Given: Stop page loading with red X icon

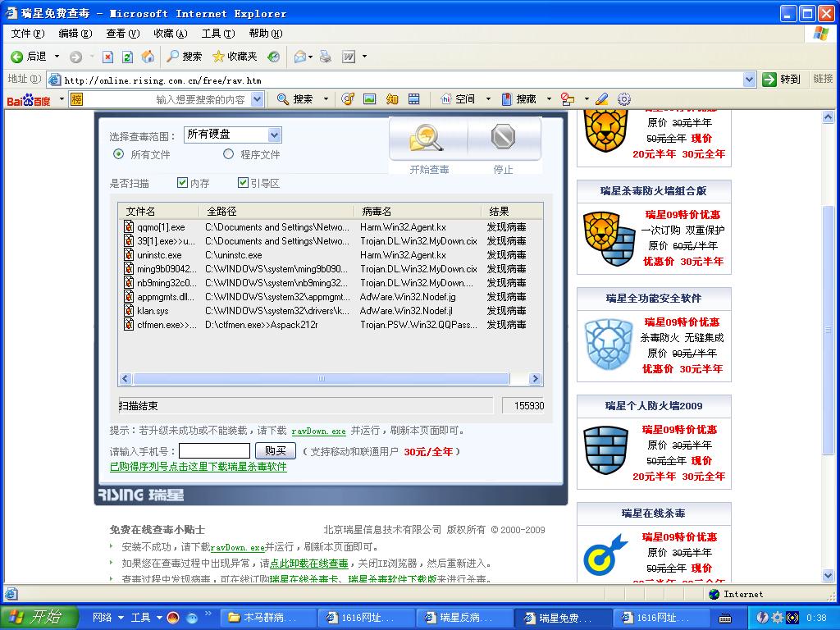Looking at the screenshot, I should coord(107,57).
